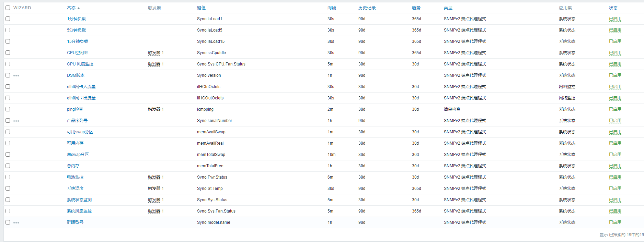Click key text memTotalSwap
Viewport: 644px width, 242px height.
coord(211,155)
